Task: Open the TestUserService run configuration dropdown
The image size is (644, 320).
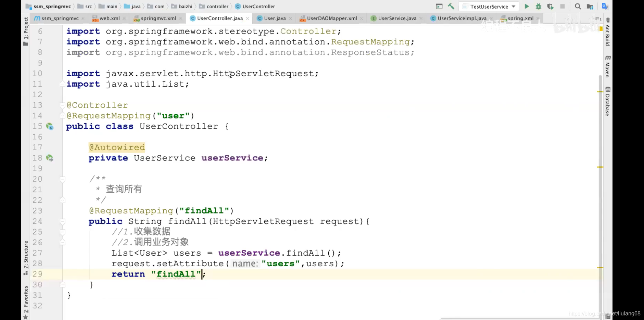Action: click(489, 7)
